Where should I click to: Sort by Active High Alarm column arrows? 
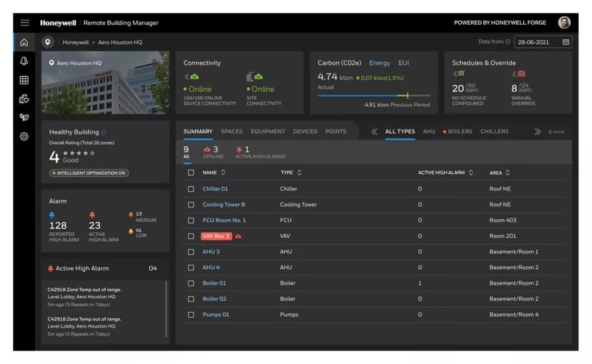pos(471,173)
